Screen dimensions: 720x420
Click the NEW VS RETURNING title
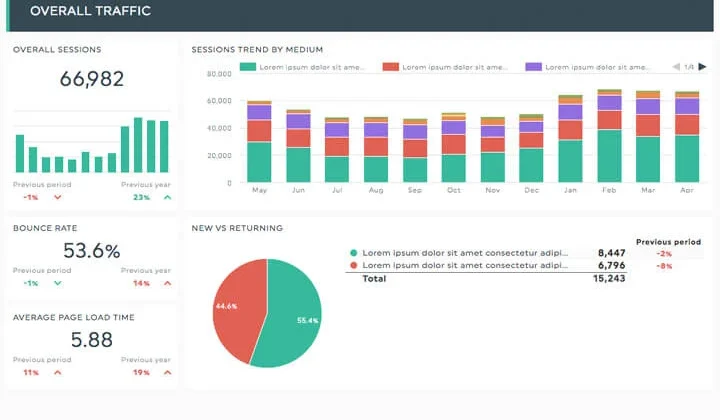237,228
